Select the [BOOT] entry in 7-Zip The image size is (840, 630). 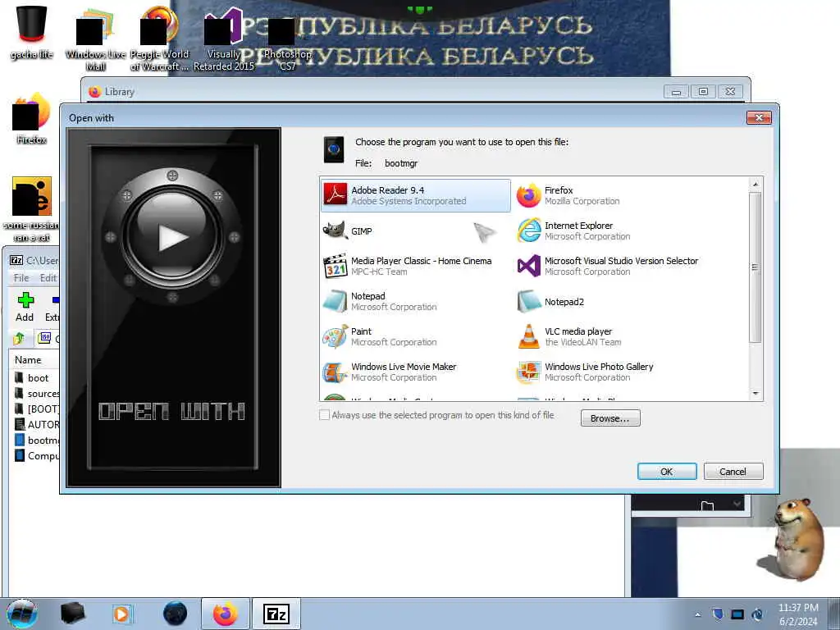point(38,409)
